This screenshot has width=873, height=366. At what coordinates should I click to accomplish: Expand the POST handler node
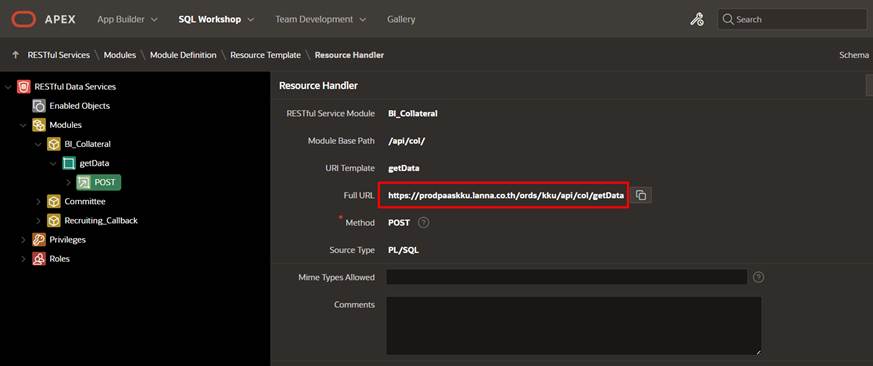(68, 182)
